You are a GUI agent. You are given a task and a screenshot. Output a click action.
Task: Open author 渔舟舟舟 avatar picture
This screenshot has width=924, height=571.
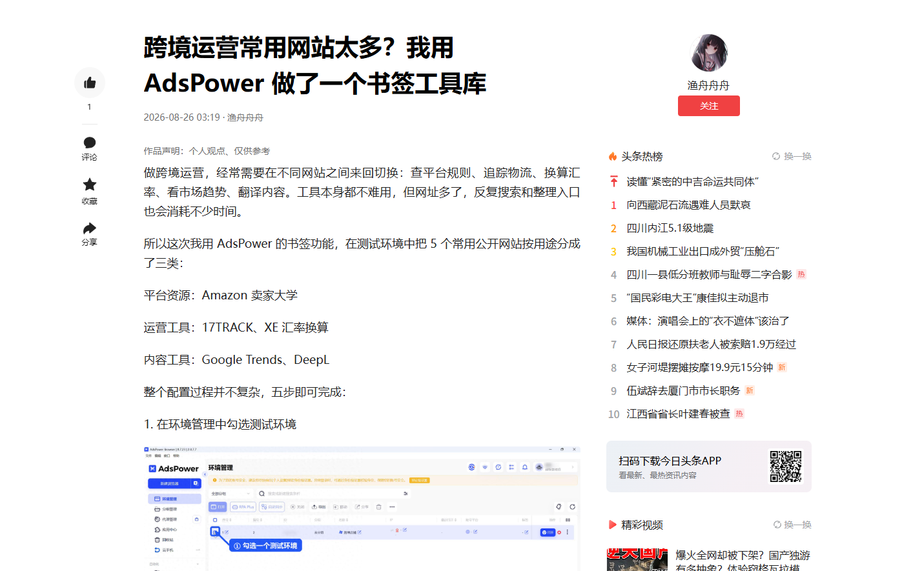[709, 53]
